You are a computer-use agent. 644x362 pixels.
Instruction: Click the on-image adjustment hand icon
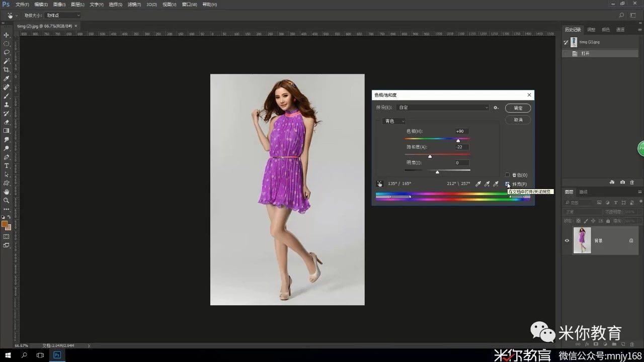click(x=379, y=184)
